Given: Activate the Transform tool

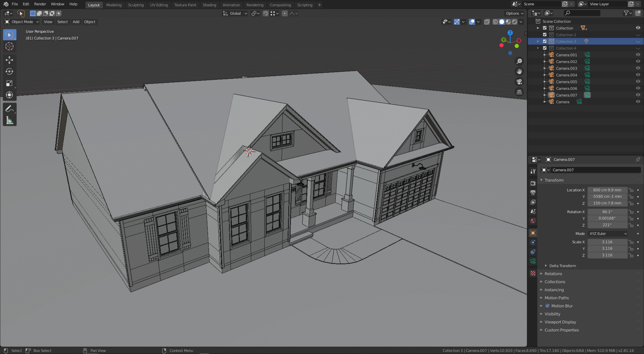Looking at the screenshot, I should tap(9, 95).
